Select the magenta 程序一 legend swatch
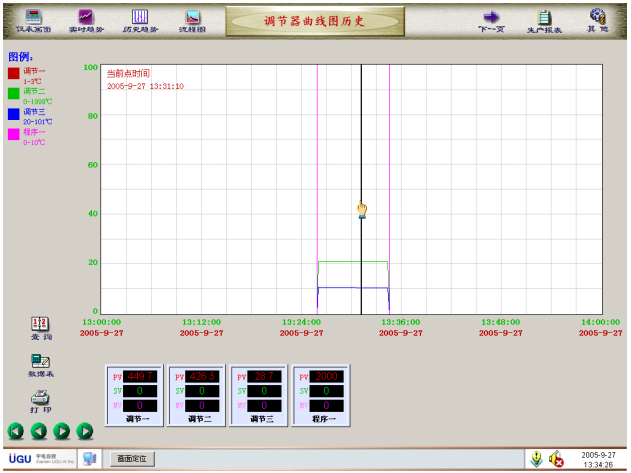The height and width of the screenshot is (473, 631). [x=13, y=134]
